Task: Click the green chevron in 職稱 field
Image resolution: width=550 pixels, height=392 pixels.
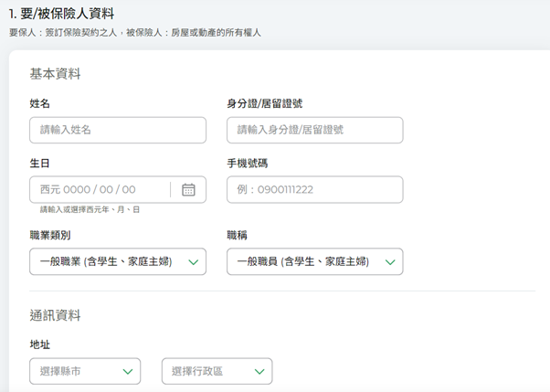Action: tap(389, 262)
